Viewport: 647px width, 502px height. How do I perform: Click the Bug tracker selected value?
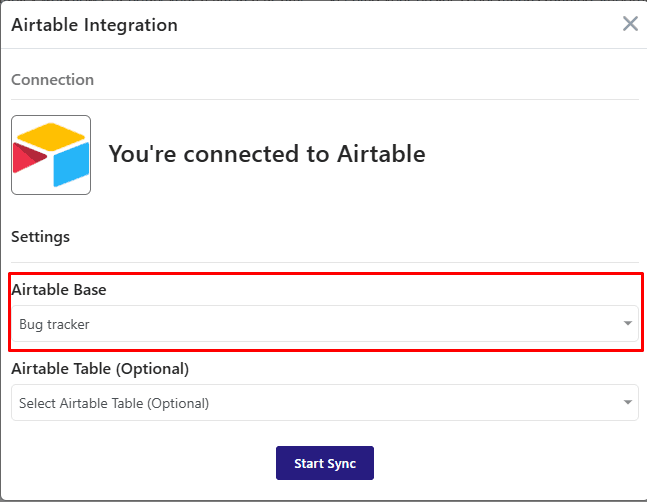coord(54,324)
